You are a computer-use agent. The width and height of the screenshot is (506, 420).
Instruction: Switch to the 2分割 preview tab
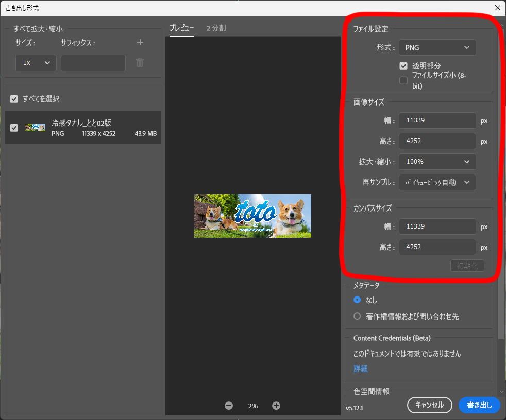(x=216, y=28)
